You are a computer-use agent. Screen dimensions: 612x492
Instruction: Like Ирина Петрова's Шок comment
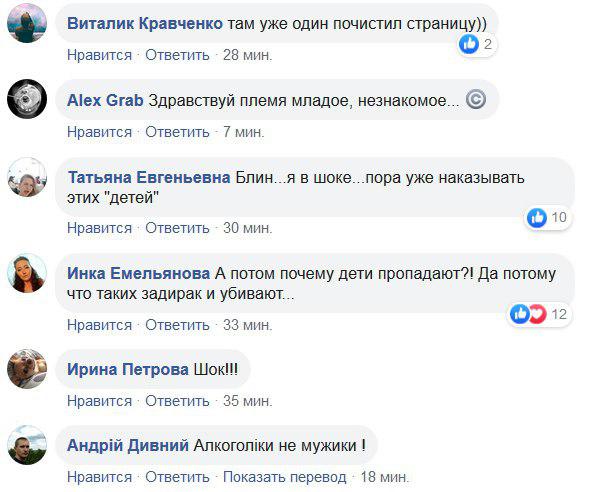99,401
